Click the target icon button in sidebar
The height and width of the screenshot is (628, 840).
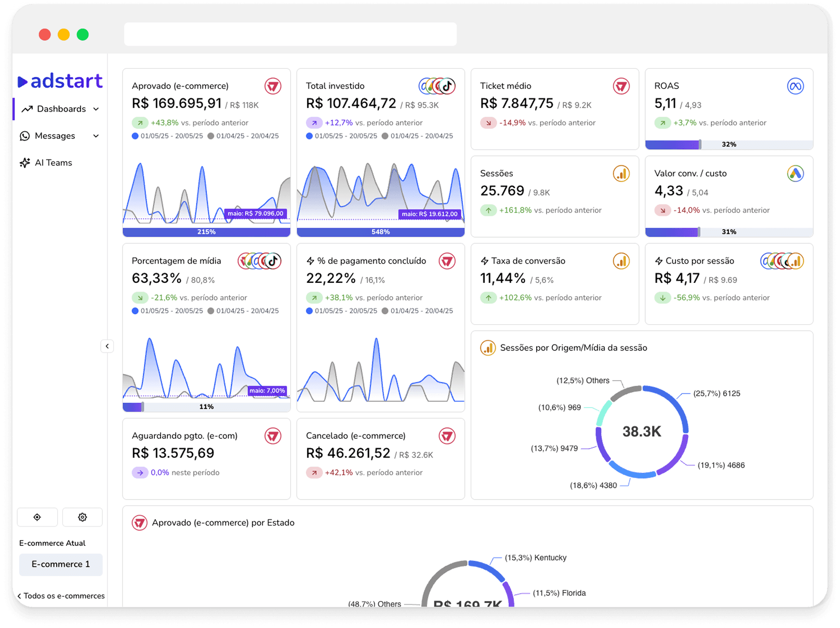click(37, 517)
